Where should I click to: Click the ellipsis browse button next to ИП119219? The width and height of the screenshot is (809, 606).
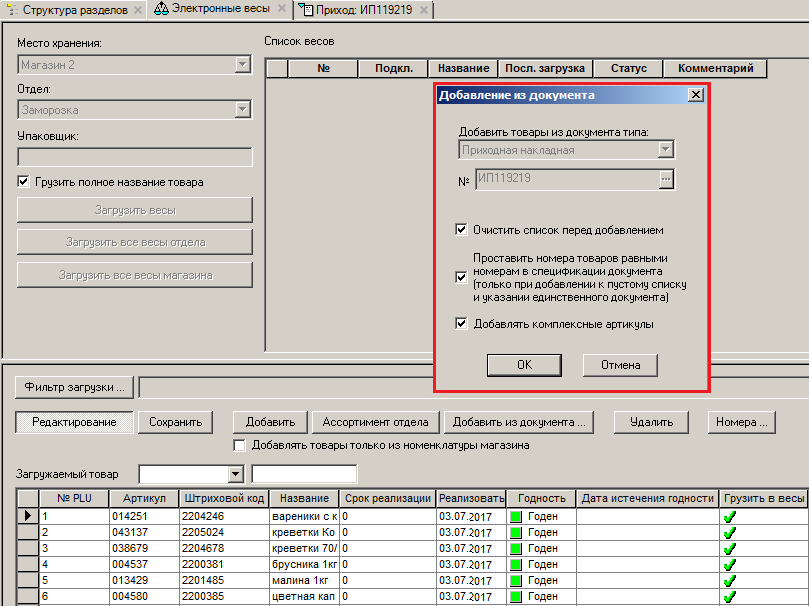[666, 179]
